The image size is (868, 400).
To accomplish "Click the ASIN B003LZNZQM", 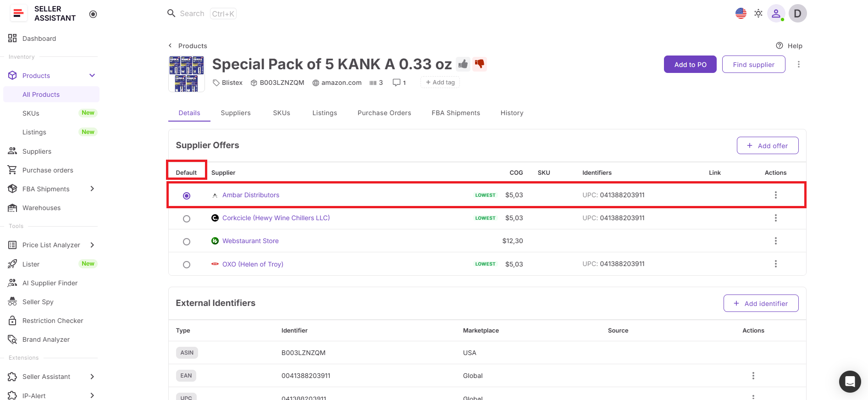I will pyautogui.click(x=277, y=83).
